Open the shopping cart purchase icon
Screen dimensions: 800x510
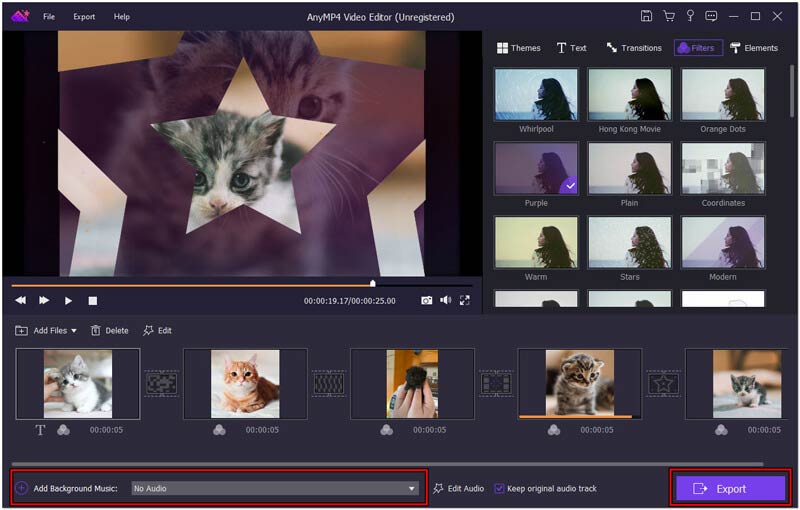pos(668,16)
